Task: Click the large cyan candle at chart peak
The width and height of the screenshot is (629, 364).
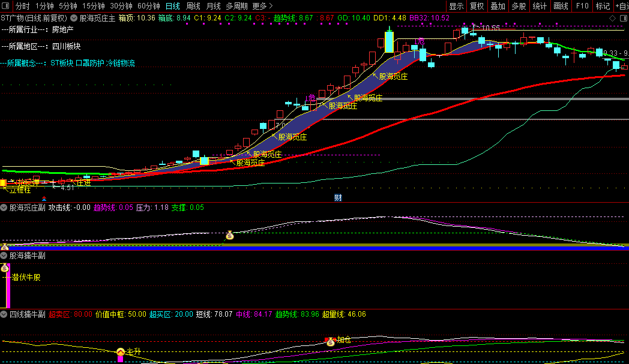Action: 389,42
